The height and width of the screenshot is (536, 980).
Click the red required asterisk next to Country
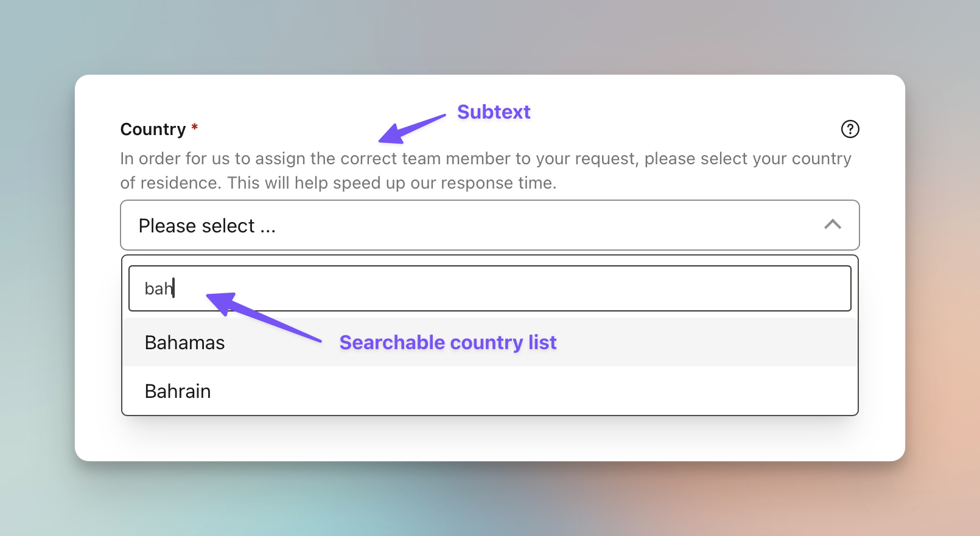click(x=194, y=127)
